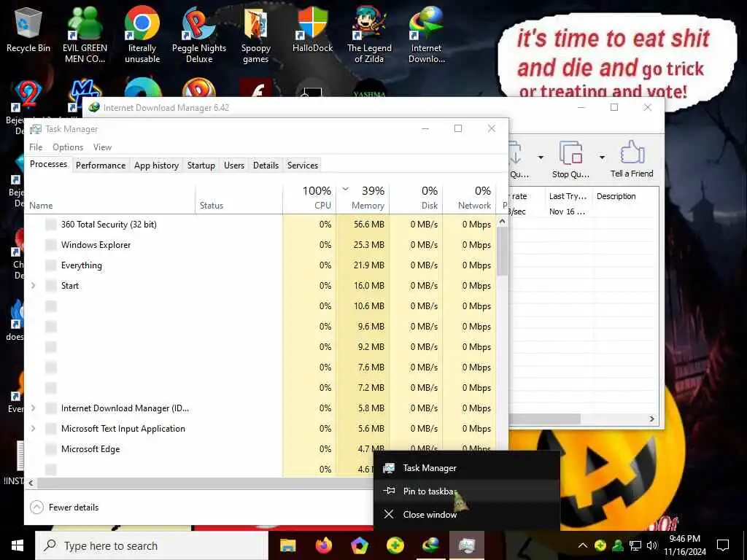747x560 pixels.
Task: Select the Windows Explorer process row
Action: [260, 245]
